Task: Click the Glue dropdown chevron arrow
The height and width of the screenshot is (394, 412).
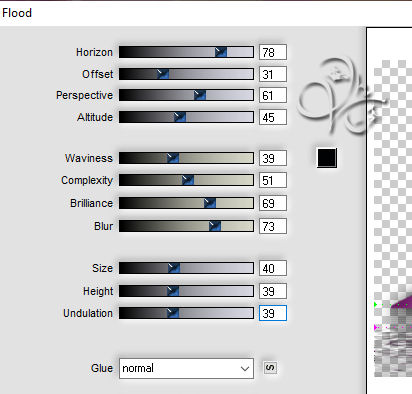Action: click(245, 369)
